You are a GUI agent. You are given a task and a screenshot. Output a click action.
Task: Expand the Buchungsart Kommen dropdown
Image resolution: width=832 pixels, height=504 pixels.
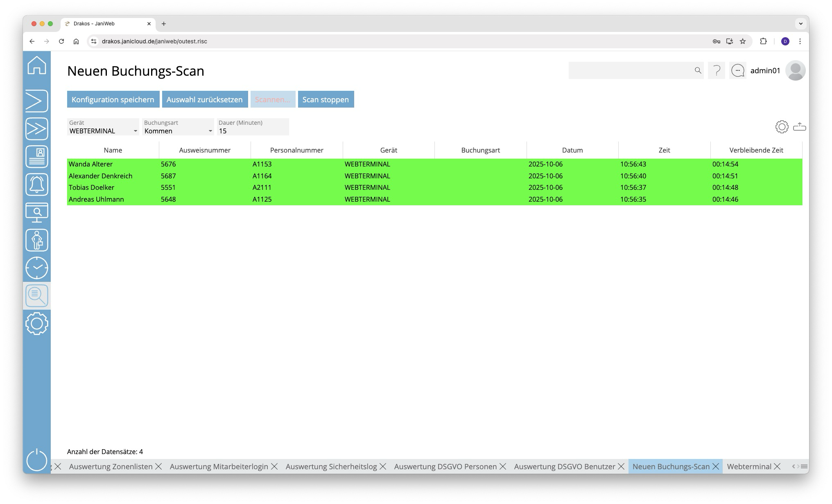pos(210,131)
